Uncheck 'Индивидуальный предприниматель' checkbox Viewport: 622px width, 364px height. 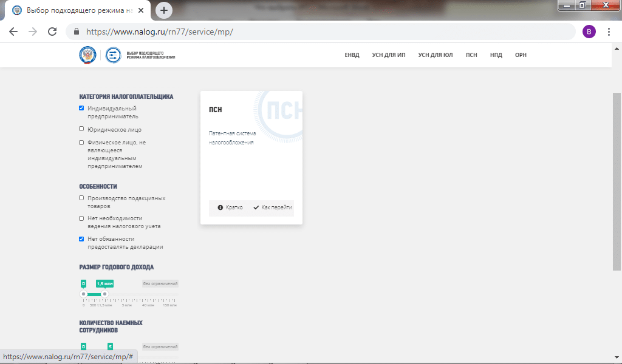pos(82,108)
